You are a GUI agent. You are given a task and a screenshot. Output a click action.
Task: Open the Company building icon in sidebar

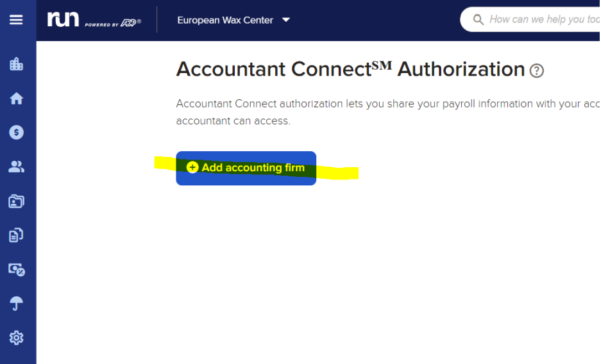pos(16,64)
